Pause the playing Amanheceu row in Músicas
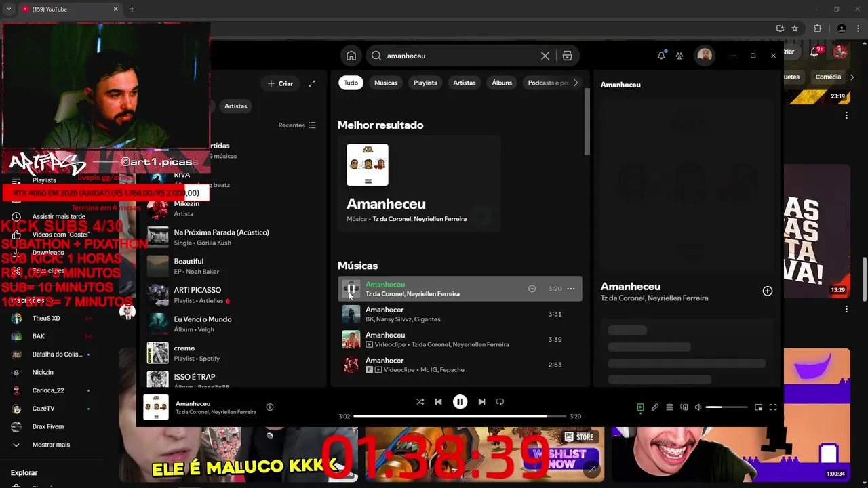The height and width of the screenshot is (488, 868). [x=351, y=289]
